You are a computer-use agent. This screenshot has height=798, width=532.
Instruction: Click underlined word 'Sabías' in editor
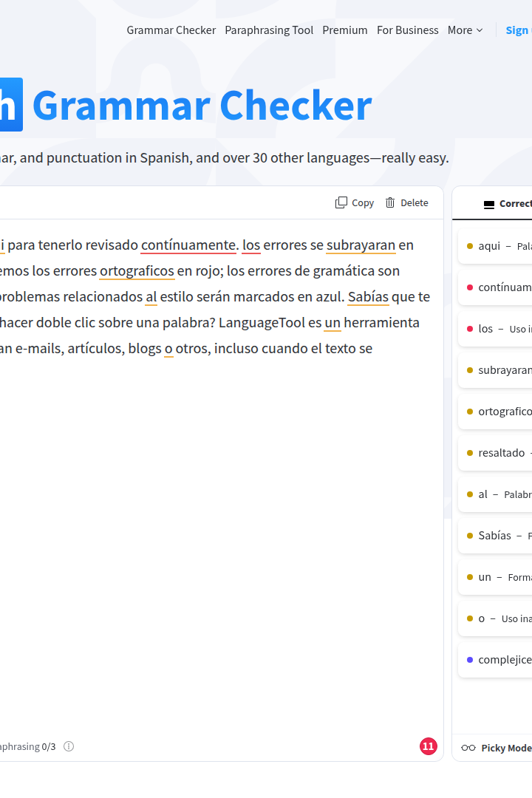368,297
